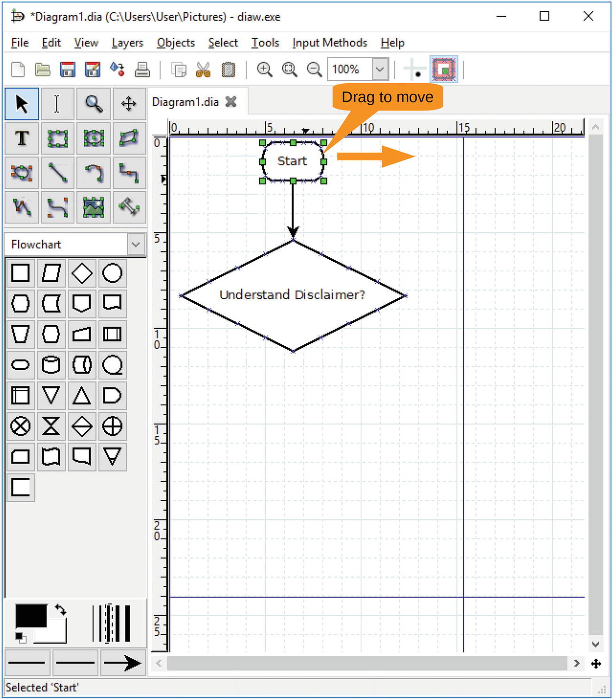This screenshot has width=613, height=700.
Task: Open the Layers menu
Action: [x=127, y=43]
